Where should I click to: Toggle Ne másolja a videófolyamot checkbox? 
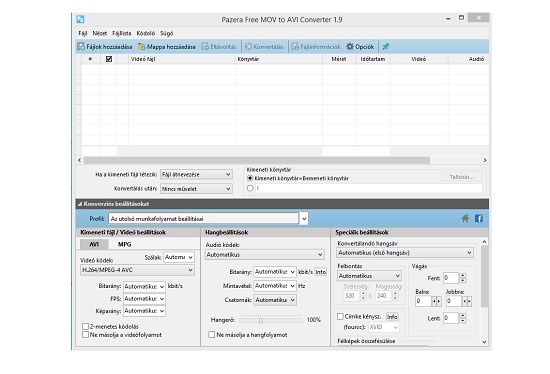85,335
